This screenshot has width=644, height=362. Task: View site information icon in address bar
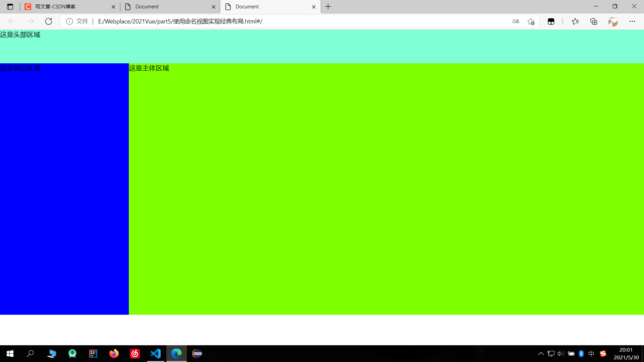tap(69, 21)
